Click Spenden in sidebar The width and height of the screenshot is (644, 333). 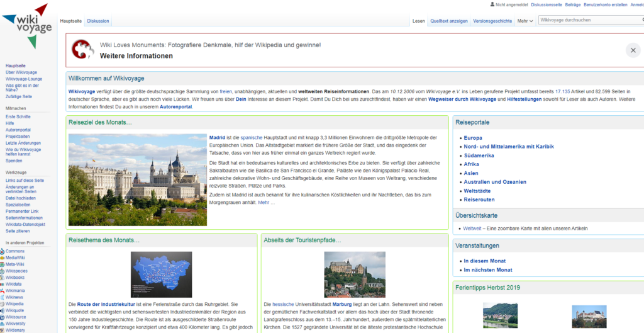pyautogui.click(x=14, y=161)
